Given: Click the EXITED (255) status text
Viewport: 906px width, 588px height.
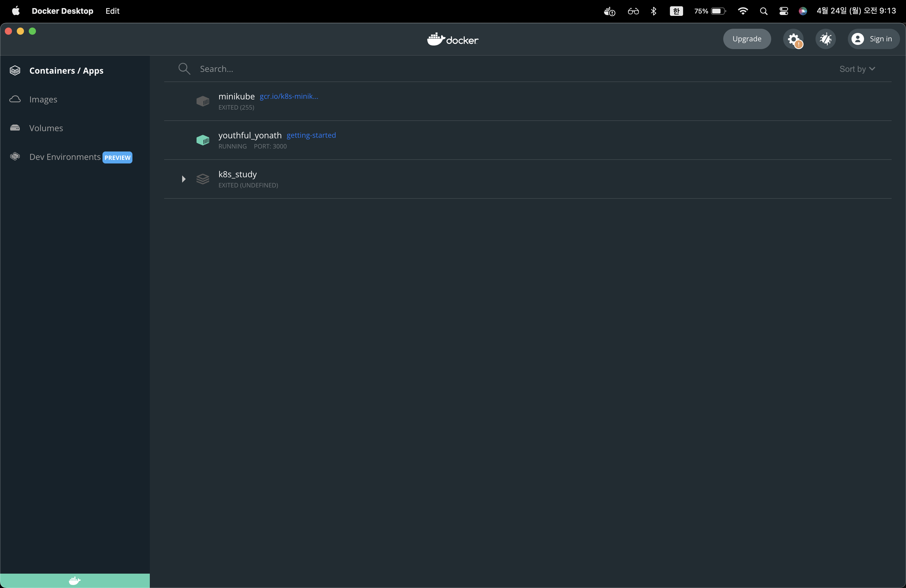Looking at the screenshot, I should 236,108.
